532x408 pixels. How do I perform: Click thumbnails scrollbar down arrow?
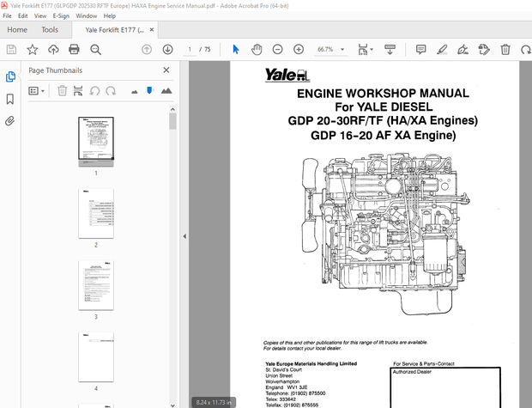(x=172, y=405)
